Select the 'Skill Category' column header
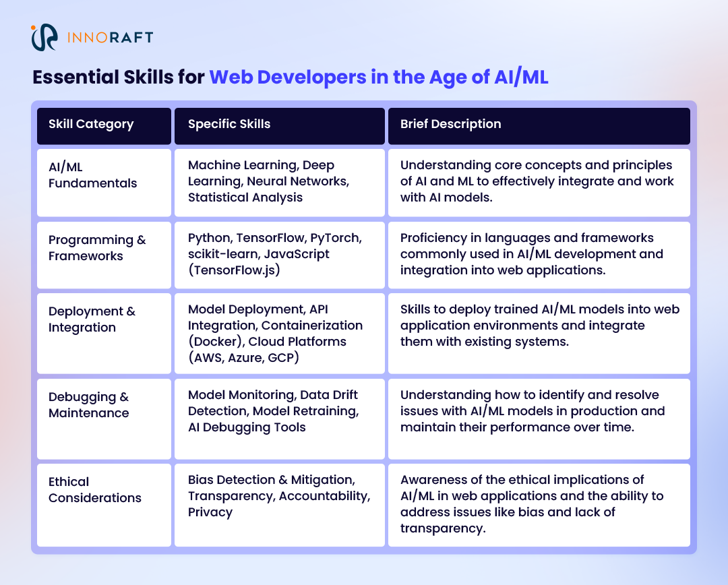This screenshot has height=585, width=728. click(104, 126)
